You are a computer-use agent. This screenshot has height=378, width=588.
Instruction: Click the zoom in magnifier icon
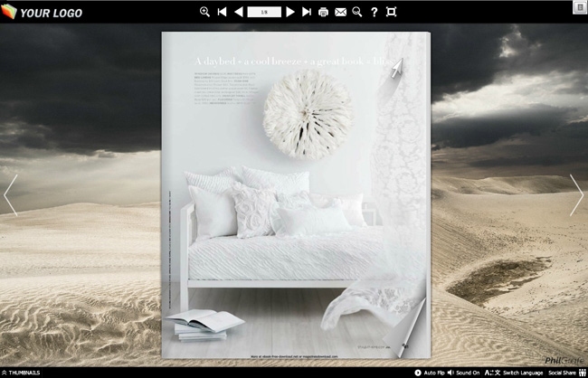click(x=204, y=12)
